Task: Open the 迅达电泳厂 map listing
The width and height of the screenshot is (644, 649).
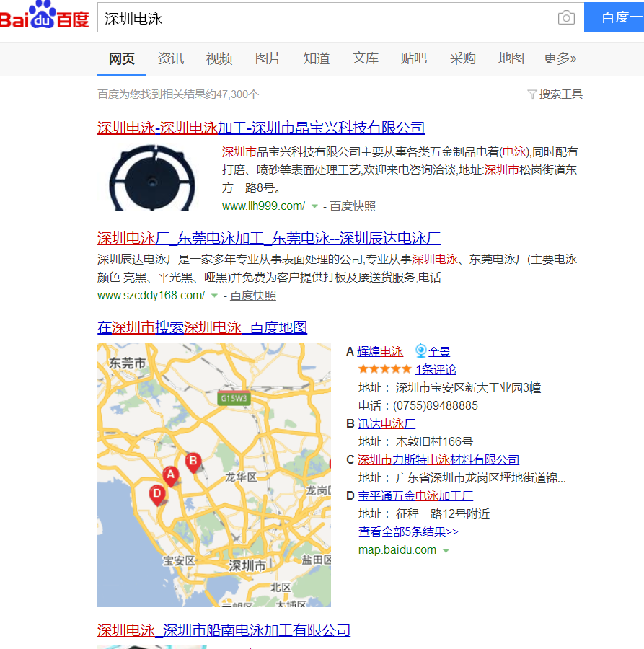Action: pos(386,423)
